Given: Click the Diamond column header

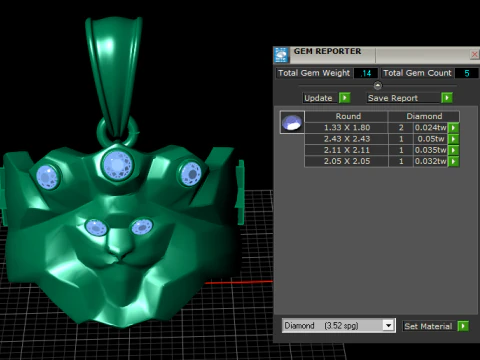Looking at the screenshot, I should [424, 116].
